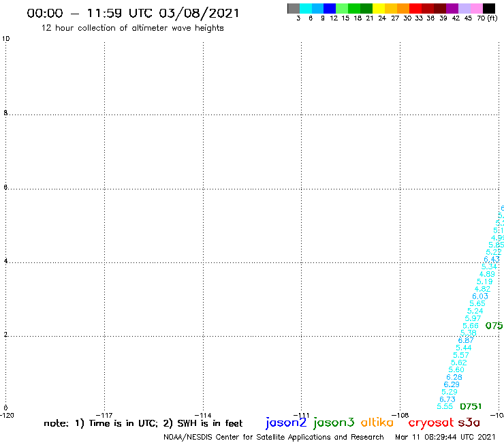Select the 'Mar 11 08:29:44 UTC 2021' timestamp

click(445, 437)
